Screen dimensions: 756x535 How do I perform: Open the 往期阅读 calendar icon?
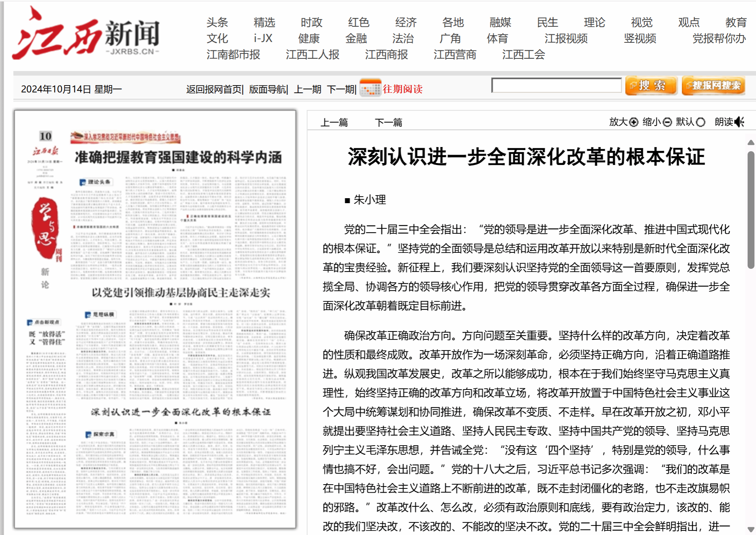coord(370,88)
